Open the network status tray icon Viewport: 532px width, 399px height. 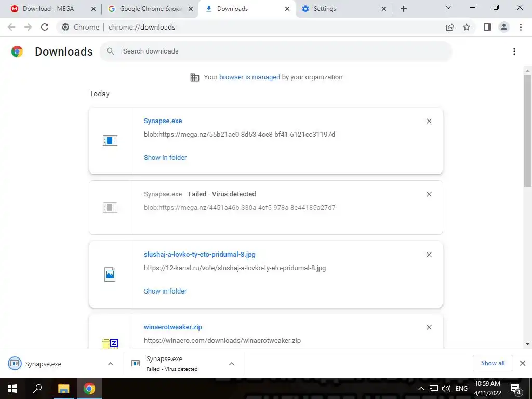pyautogui.click(x=434, y=389)
